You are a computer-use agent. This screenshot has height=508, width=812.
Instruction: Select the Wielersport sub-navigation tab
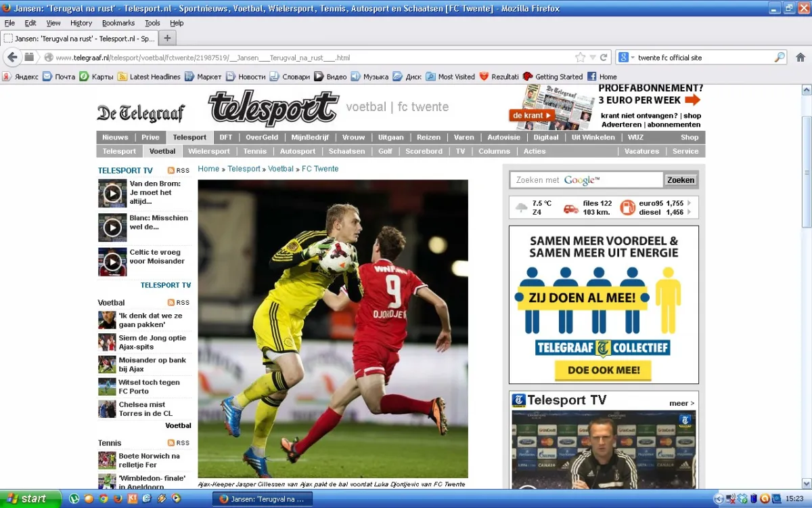pyautogui.click(x=209, y=151)
